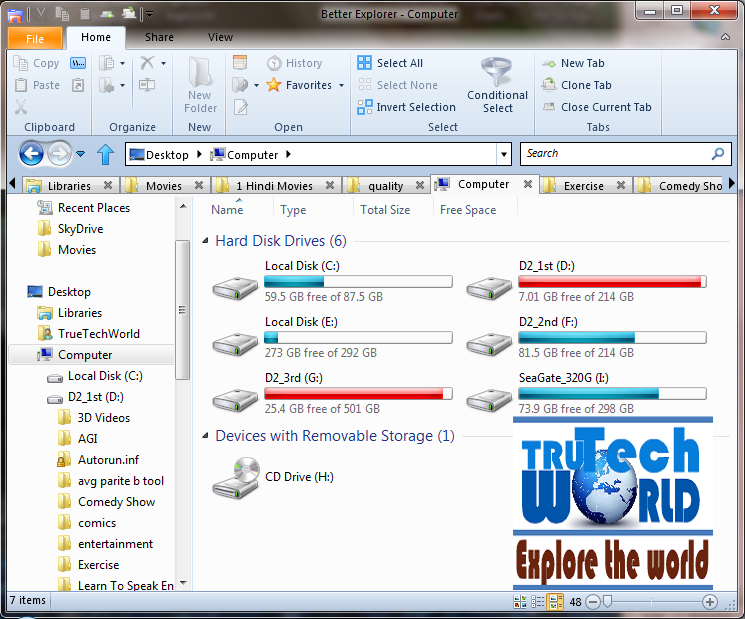Click the Select All icon
Viewport: 745px width, 619px height.
coord(364,63)
